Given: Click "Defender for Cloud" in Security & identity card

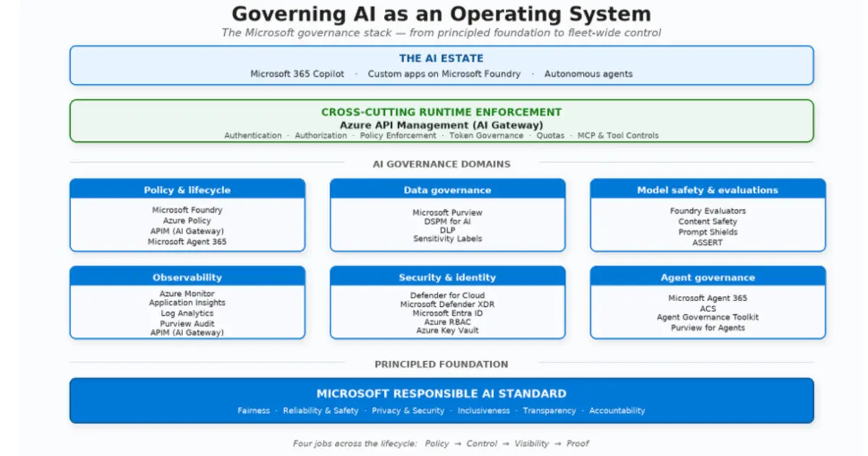Looking at the screenshot, I should point(448,295).
